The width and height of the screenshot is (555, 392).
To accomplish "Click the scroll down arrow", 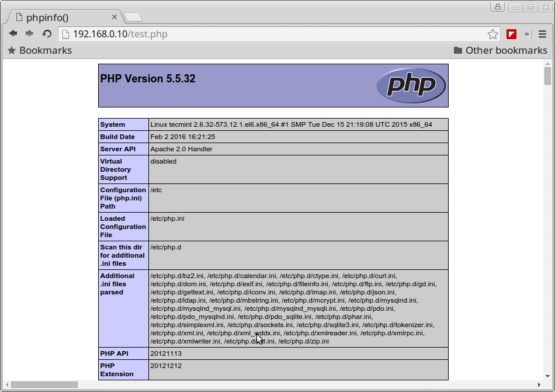I will [547, 376].
